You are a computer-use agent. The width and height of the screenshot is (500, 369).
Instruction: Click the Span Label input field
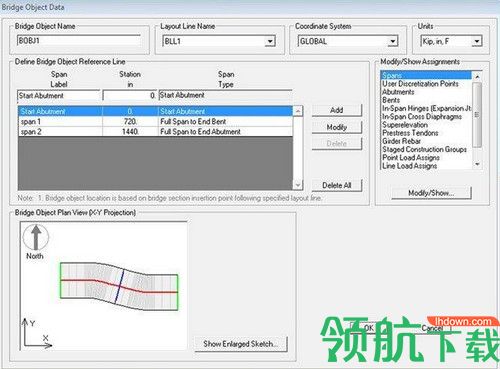(x=59, y=96)
